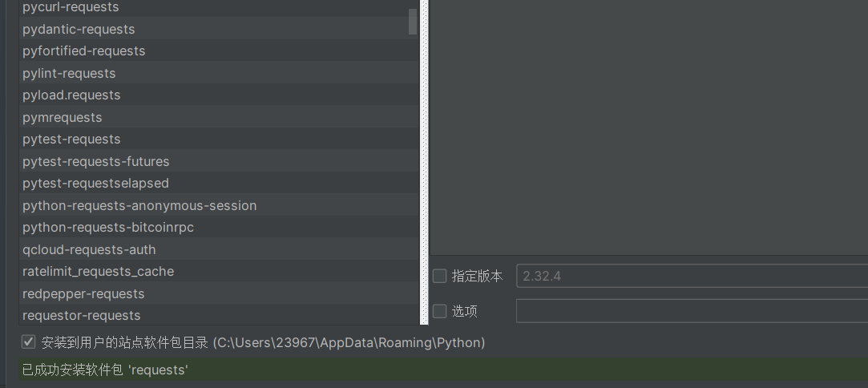Click the success message 已成功安装软件包 'requests'
This screenshot has height=388, width=868.
point(105,370)
